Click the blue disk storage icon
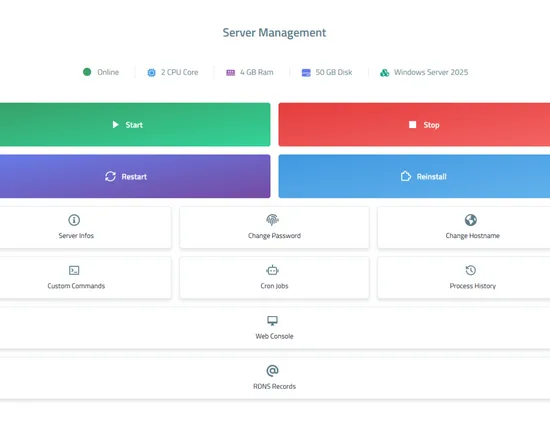This screenshot has height=430, width=550. pos(306,73)
